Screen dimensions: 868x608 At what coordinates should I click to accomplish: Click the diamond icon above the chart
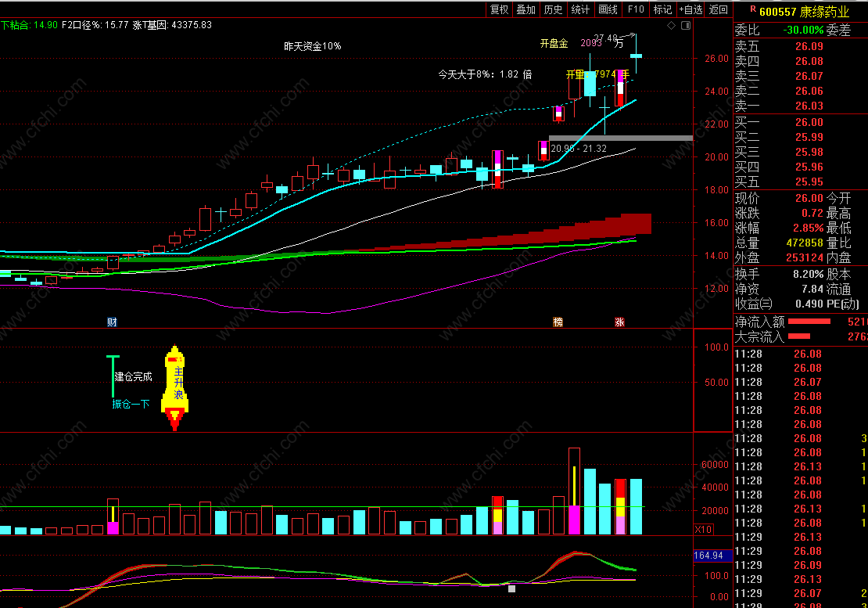[x=671, y=26]
